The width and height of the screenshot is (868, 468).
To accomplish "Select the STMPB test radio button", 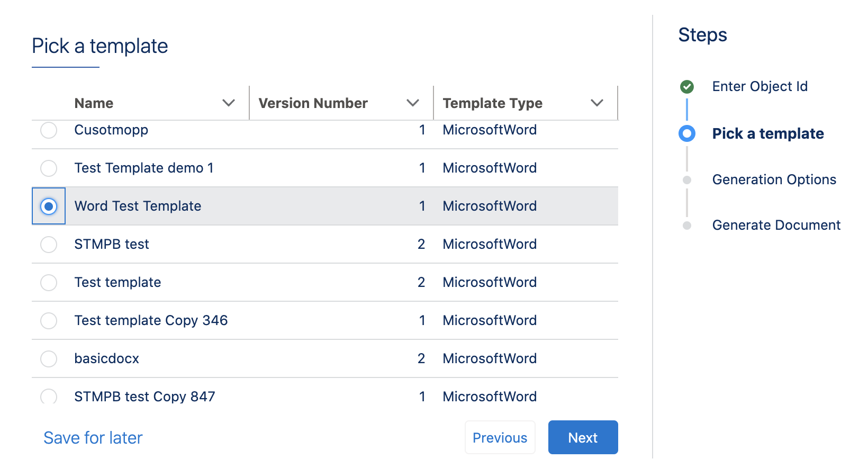I will click(49, 245).
